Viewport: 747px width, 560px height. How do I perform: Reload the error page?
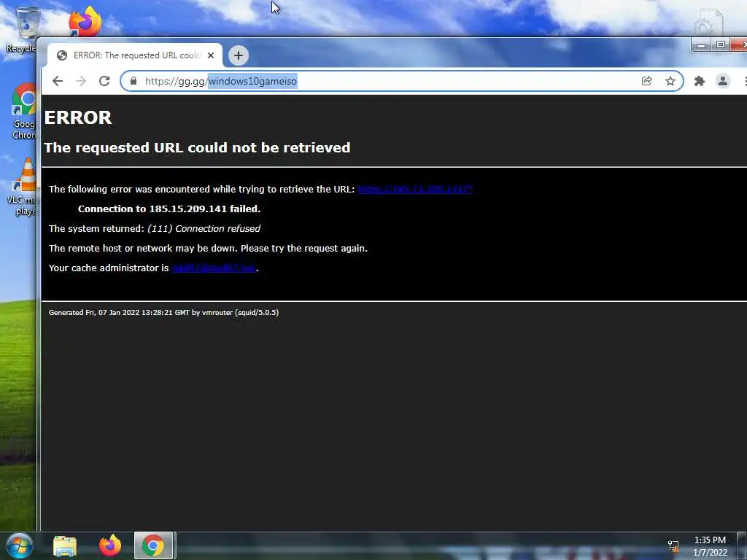coord(104,81)
